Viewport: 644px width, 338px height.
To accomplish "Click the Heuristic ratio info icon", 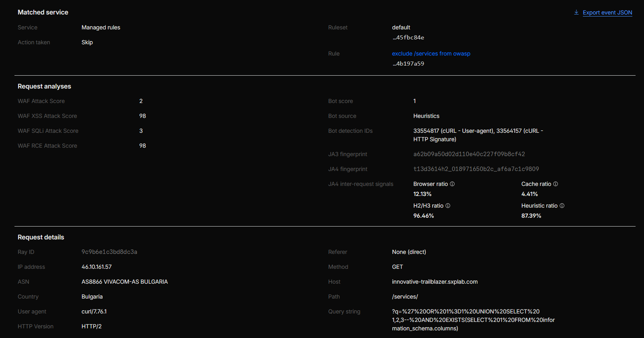I will [562, 206].
